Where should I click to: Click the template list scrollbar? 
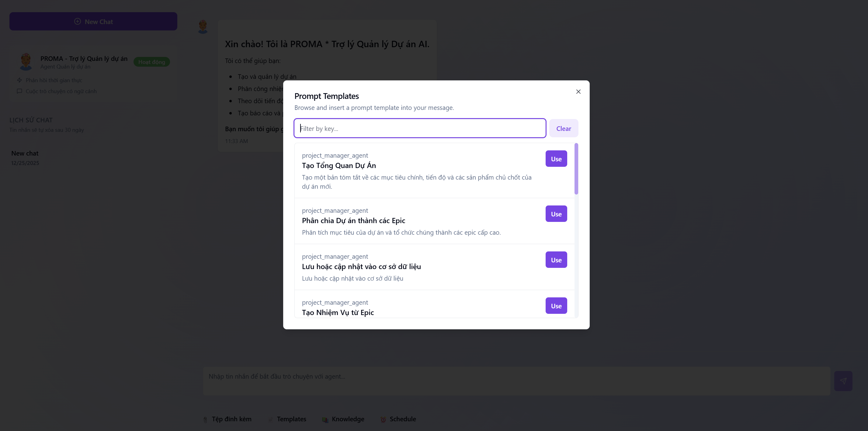576,169
